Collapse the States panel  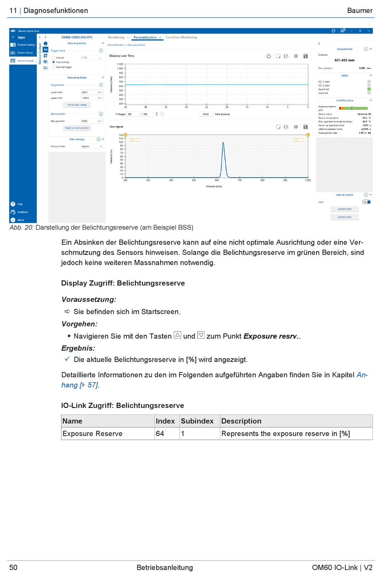coord(371,76)
